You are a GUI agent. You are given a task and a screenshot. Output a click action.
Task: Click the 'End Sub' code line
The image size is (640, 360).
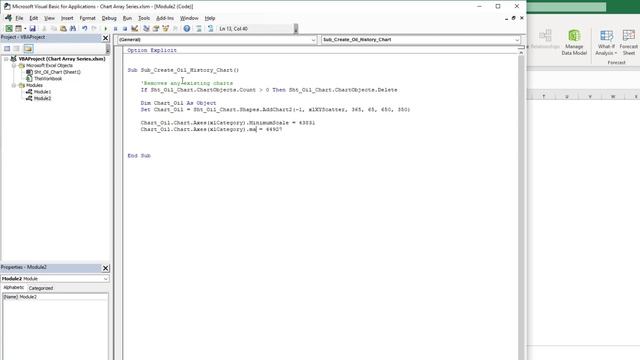tap(139, 156)
